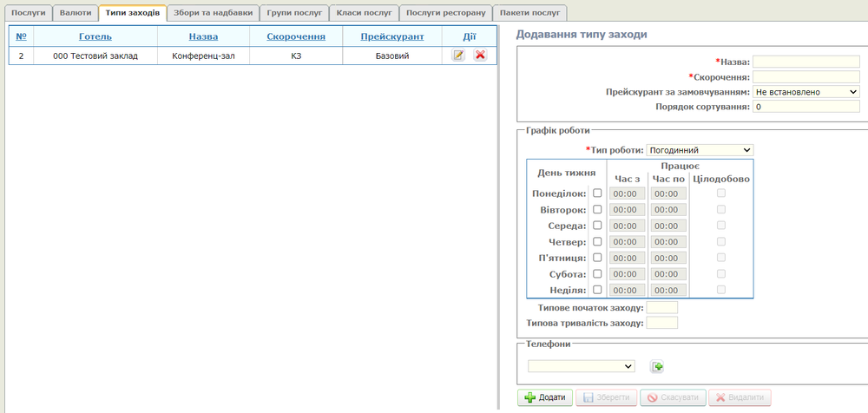Screen dimensions: 868x413
Task: Toggle the П'ятниця checkbox
Action: click(597, 258)
